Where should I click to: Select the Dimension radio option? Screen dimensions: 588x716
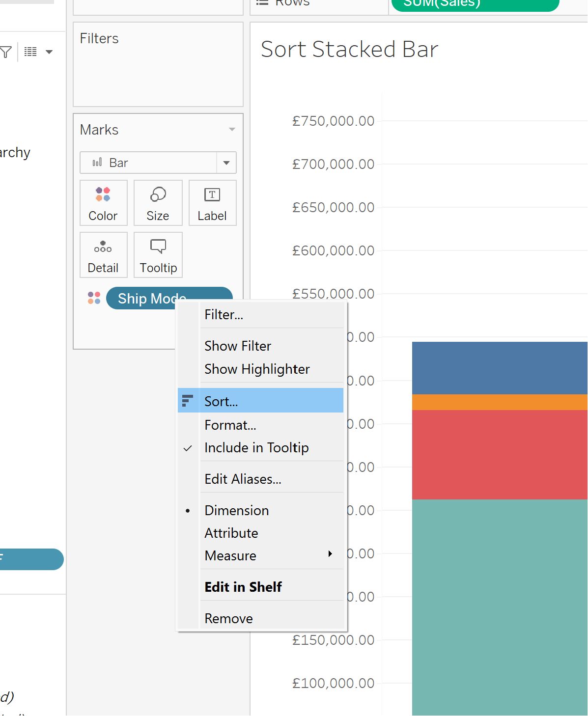coord(236,511)
